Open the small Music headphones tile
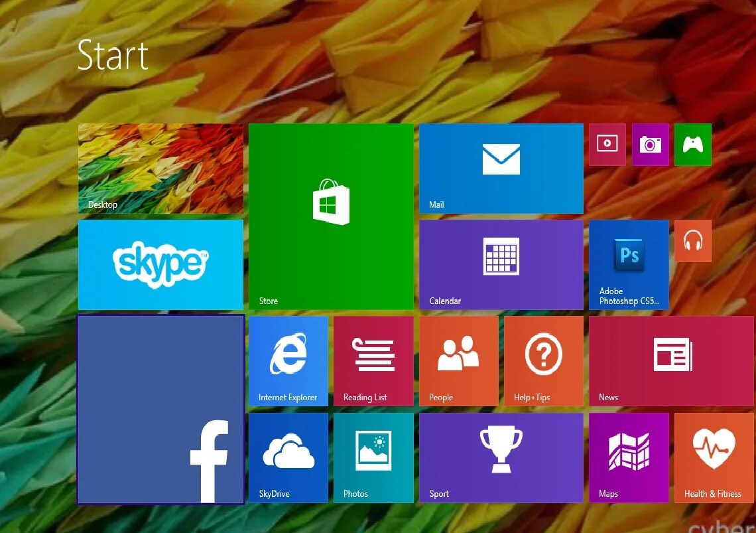 [693, 241]
